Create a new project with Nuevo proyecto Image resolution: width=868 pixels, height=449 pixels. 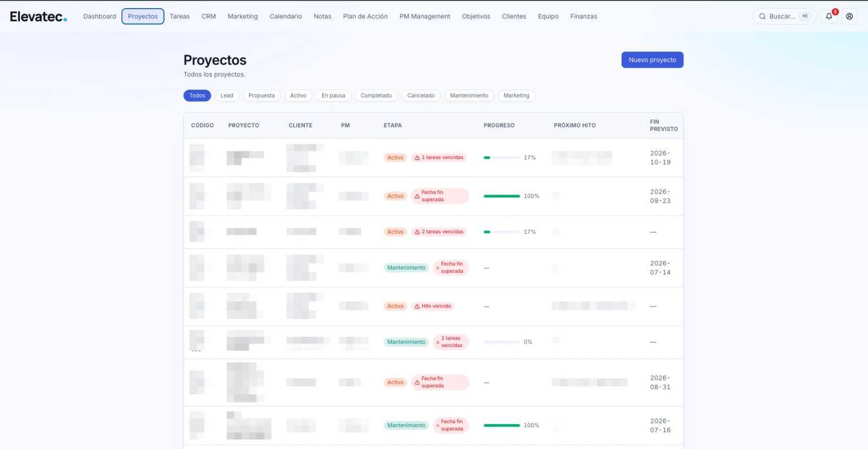pyautogui.click(x=652, y=60)
